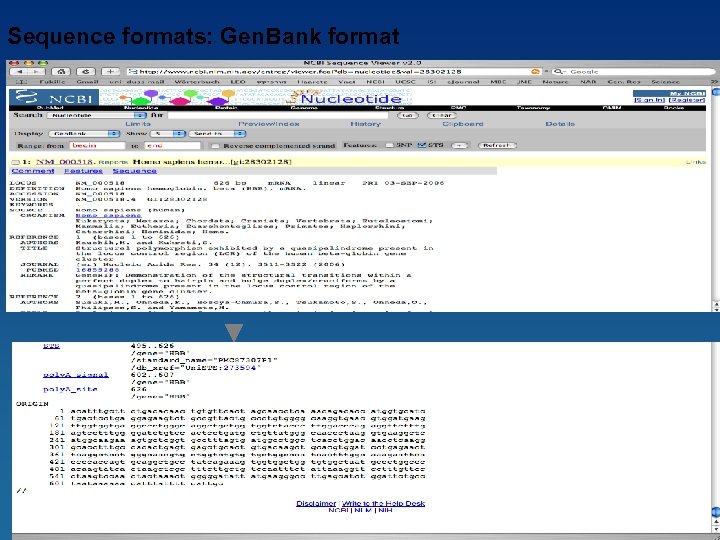Go forward with the browser forward button
The height and width of the screenshot is (540, 720).
click(x=37, y=72)
